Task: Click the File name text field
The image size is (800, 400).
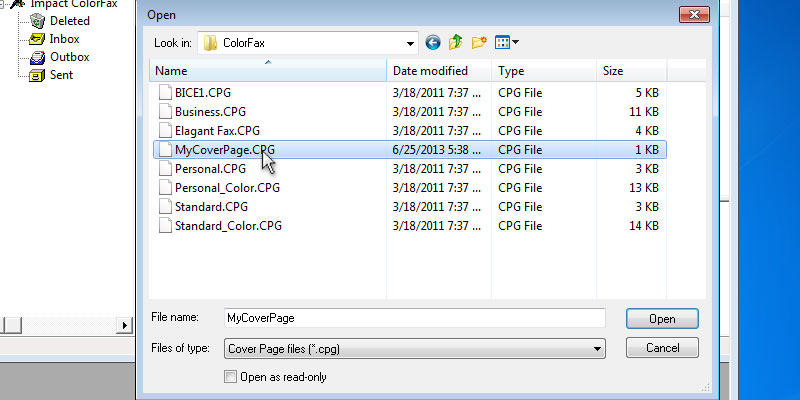Action: (414, 317)
